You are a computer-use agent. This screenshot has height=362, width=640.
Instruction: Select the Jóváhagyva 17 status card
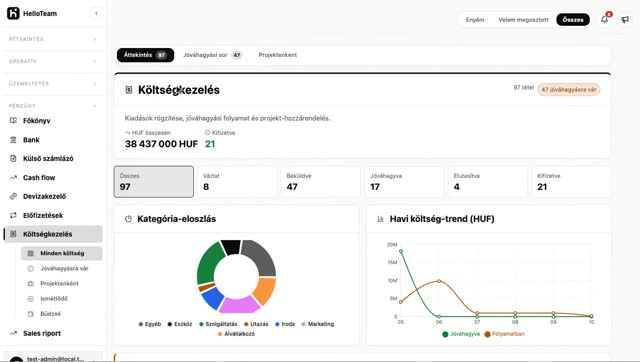click(404, 182)
